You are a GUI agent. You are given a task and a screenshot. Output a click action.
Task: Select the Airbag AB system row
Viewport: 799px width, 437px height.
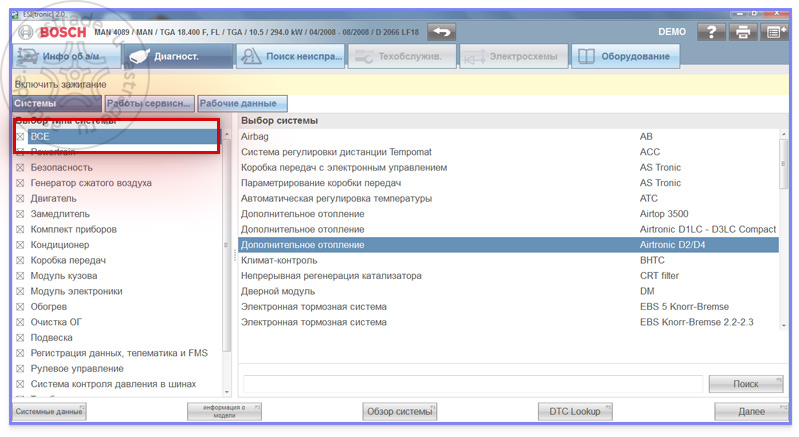[508, 136]
